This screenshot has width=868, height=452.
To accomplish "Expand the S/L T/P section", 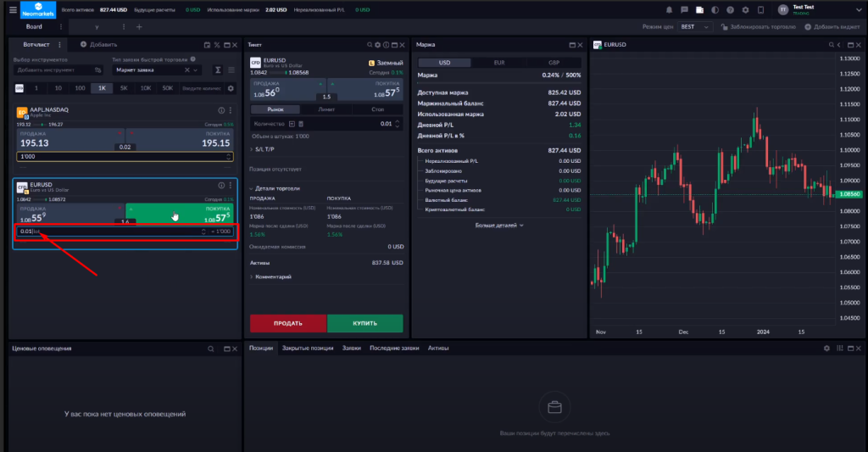I will pos(264,149).
